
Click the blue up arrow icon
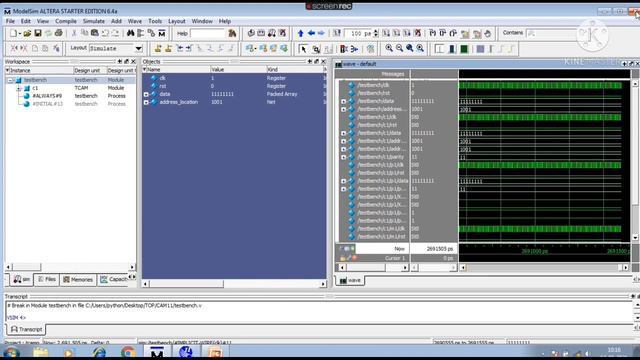click(x=300, y=33)
